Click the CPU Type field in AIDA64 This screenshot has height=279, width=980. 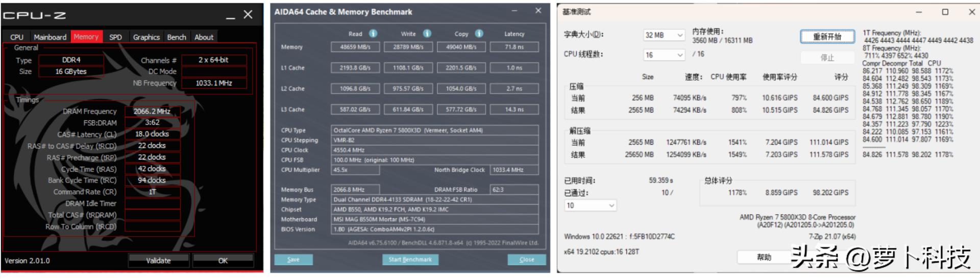click(435, 131)
